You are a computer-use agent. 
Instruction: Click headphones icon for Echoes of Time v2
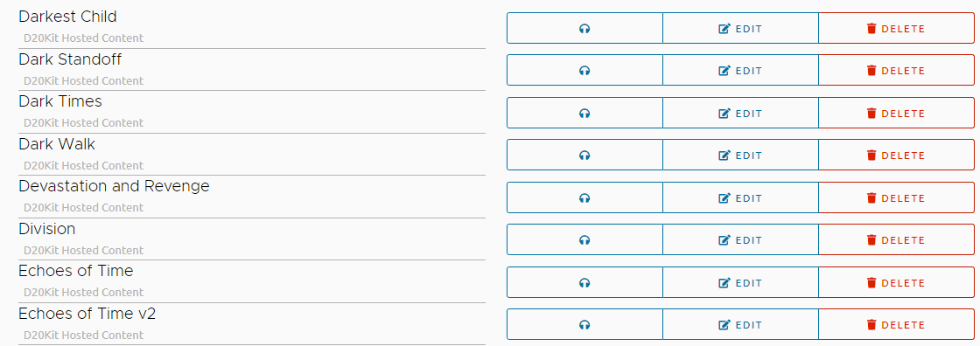pos(584,325)
